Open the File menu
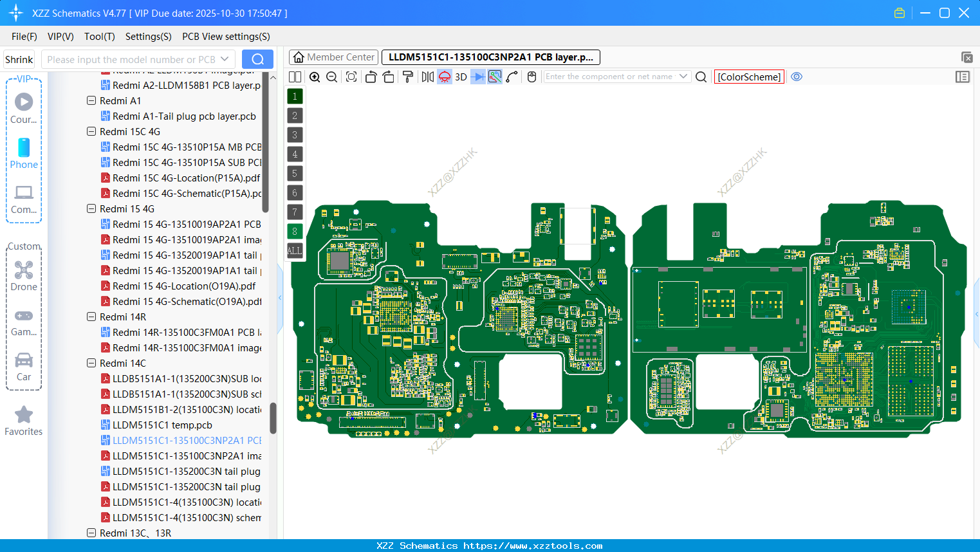980x552 pixels. coord(24,37)
